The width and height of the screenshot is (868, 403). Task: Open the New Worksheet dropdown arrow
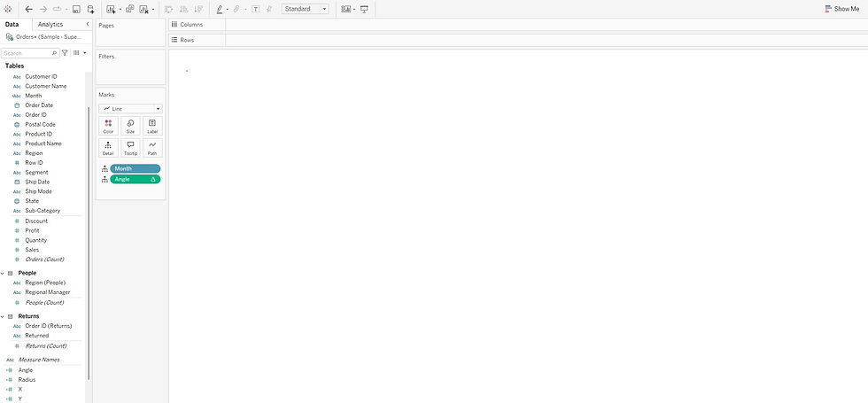click(x=120, y=10)
